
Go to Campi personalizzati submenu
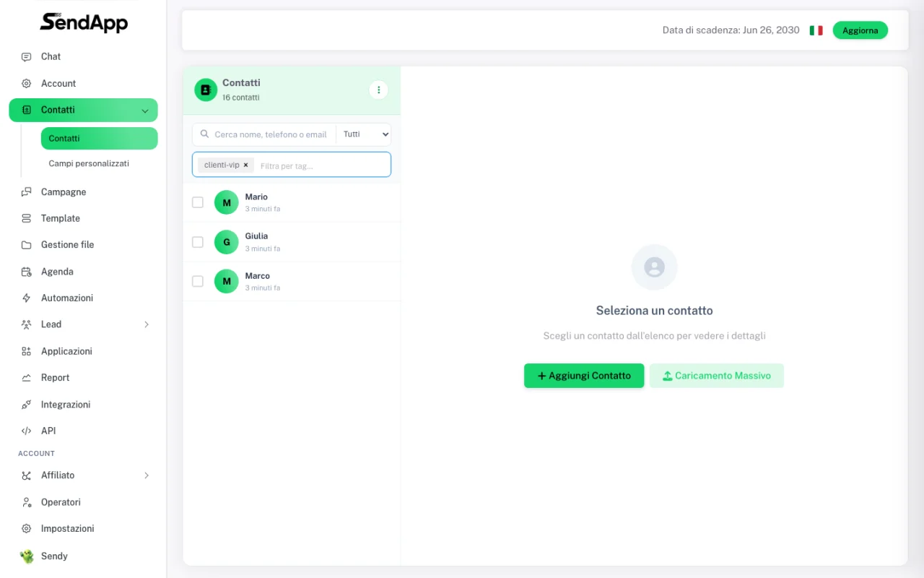89,163
